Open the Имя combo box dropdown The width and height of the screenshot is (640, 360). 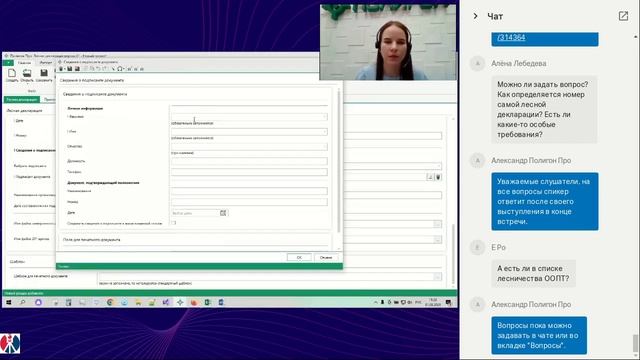coord(324,132)
